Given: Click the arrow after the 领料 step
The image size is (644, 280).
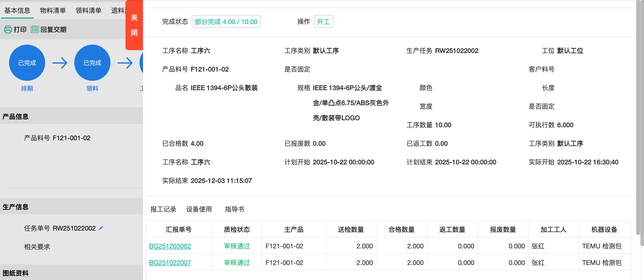Looking at the screenshot, I should [125, 63].
